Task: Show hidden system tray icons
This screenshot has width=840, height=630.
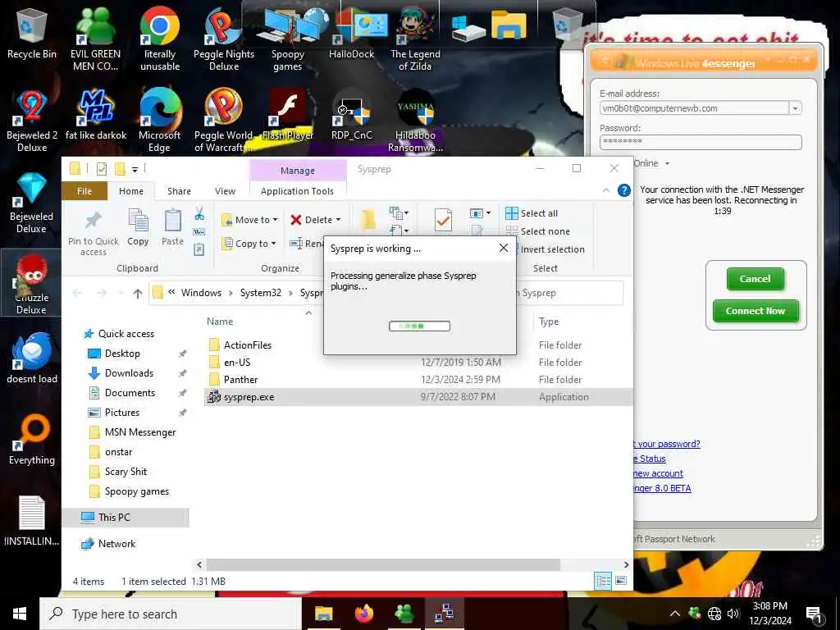Action: pyautogui.click(x=674, y=614)
